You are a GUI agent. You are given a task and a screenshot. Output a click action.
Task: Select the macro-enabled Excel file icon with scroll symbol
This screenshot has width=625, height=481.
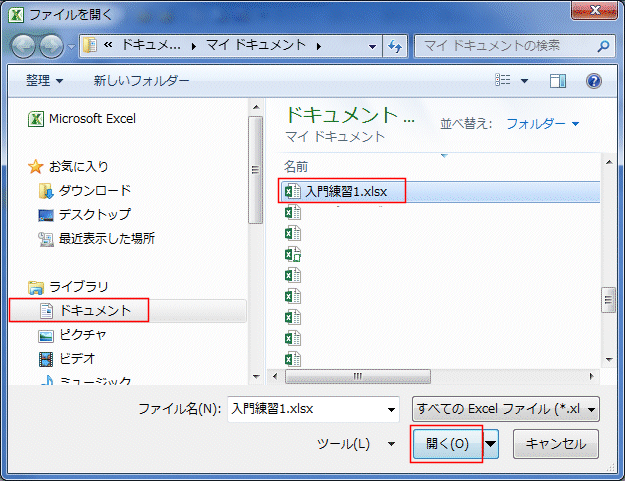tap(293, 254)
